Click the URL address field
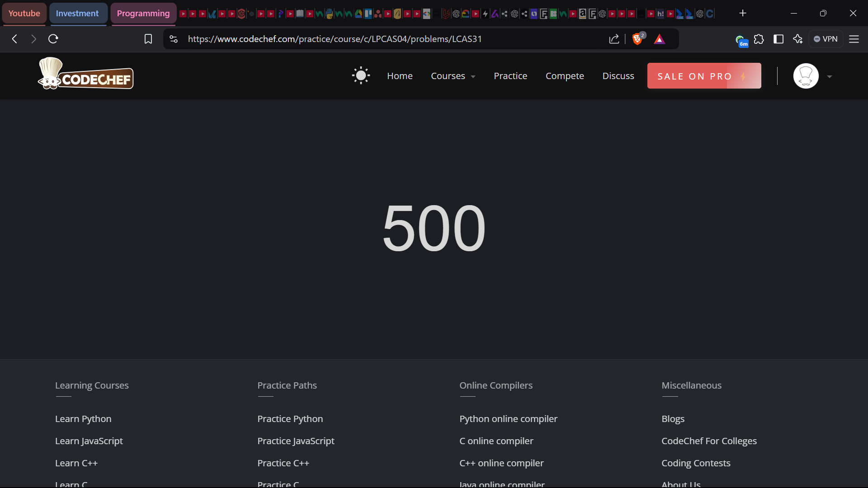Screen dimensions: 868x488 coord(335,39)
